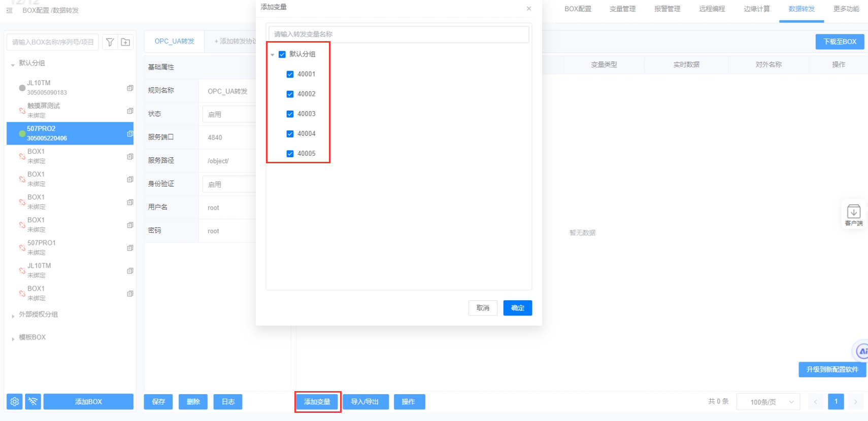Image resolution: width=868 pixels, height=421 pixels.
Task: Select page 1 in pagination
Action: [x=836, y=402]
